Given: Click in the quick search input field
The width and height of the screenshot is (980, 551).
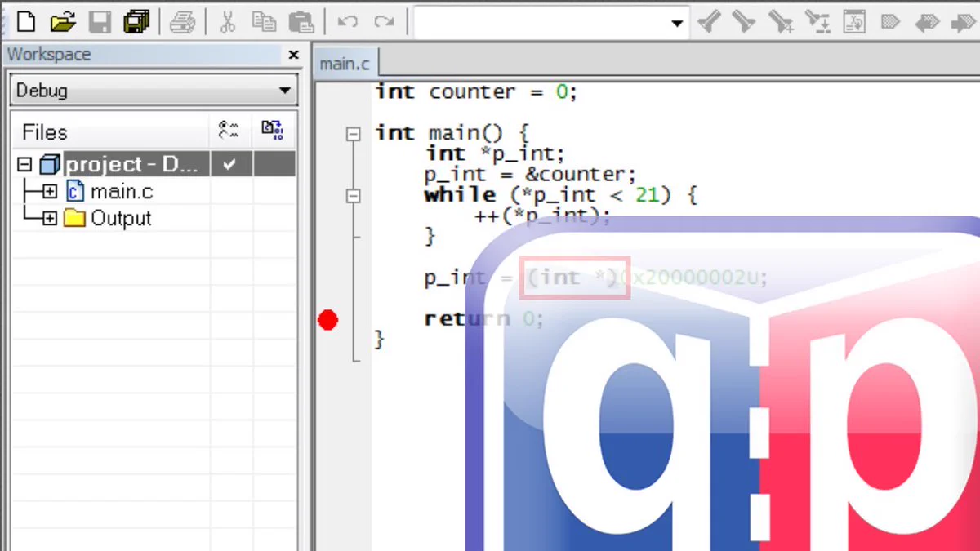Looking at the screenshot, I should pyautogui.click(x=541, y=23).
